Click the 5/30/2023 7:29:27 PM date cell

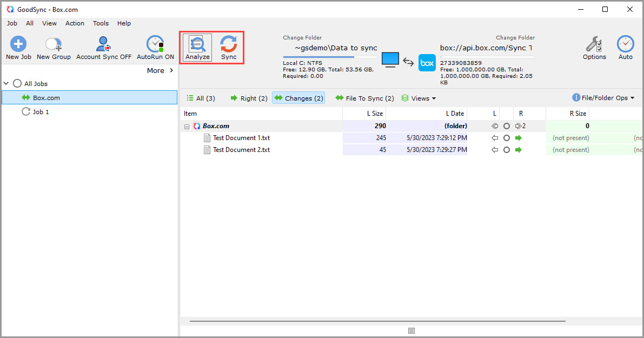click(436, 150)
